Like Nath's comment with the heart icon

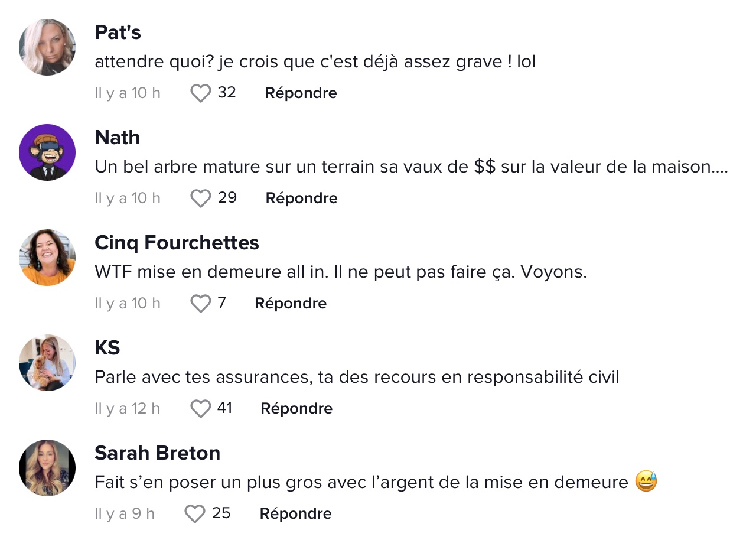click(x=201, y=199)
